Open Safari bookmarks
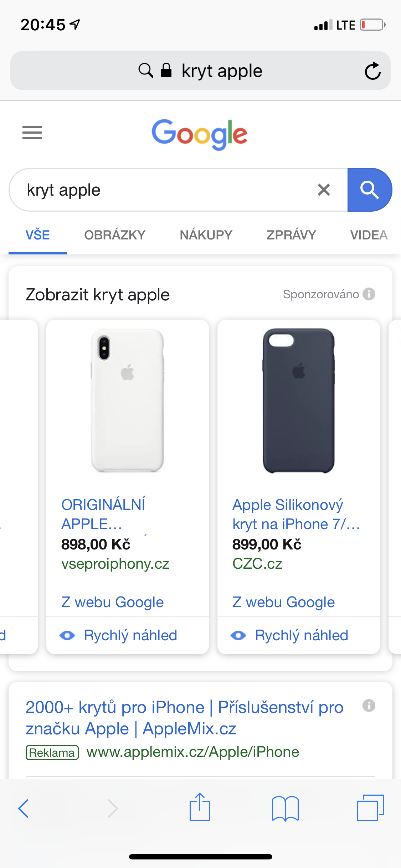The width and height of the screenshot is (401, 868). [x=285, y=808]
